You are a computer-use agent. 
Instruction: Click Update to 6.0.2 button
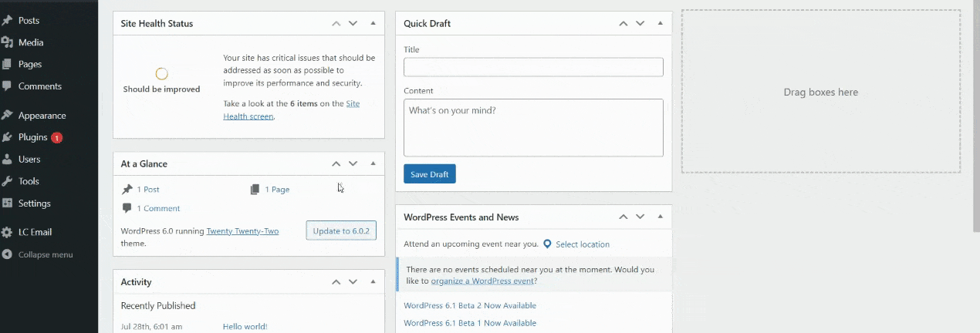click(341, 230)
